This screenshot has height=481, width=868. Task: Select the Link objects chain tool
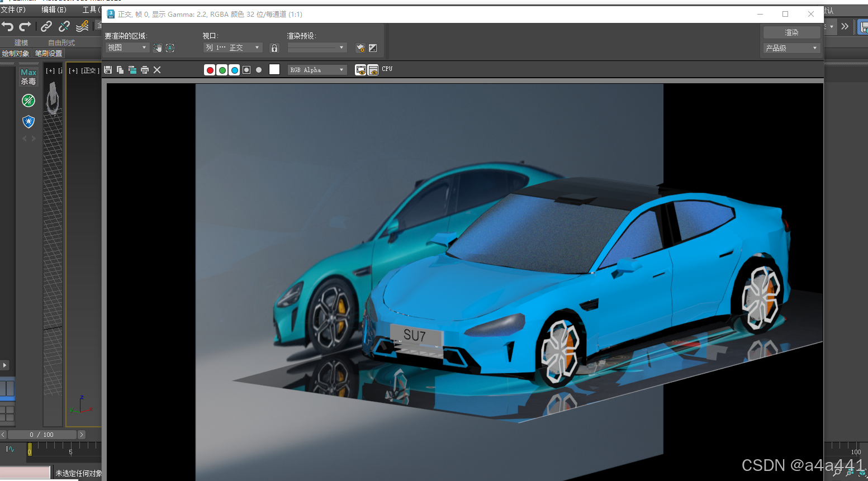point(46,26)
